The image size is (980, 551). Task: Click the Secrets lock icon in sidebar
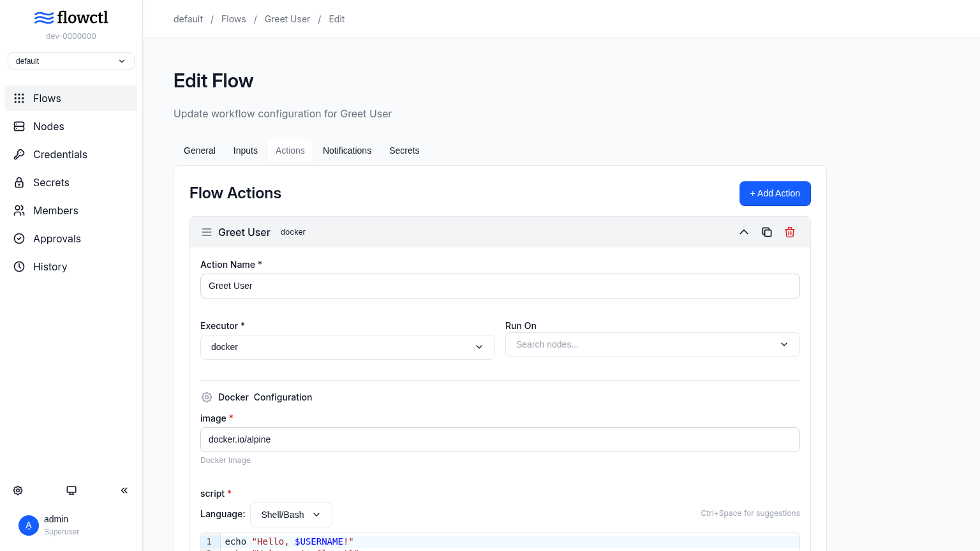tap(19, 182)
